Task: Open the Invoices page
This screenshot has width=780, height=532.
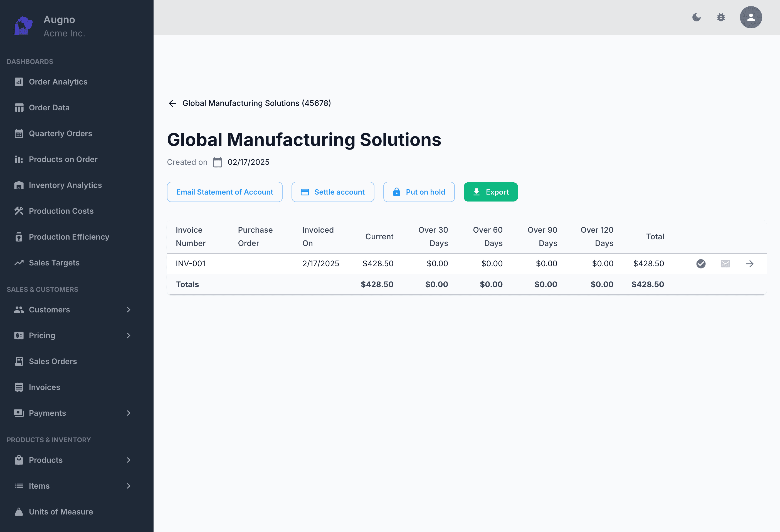Action: click(x=44, y=387)
